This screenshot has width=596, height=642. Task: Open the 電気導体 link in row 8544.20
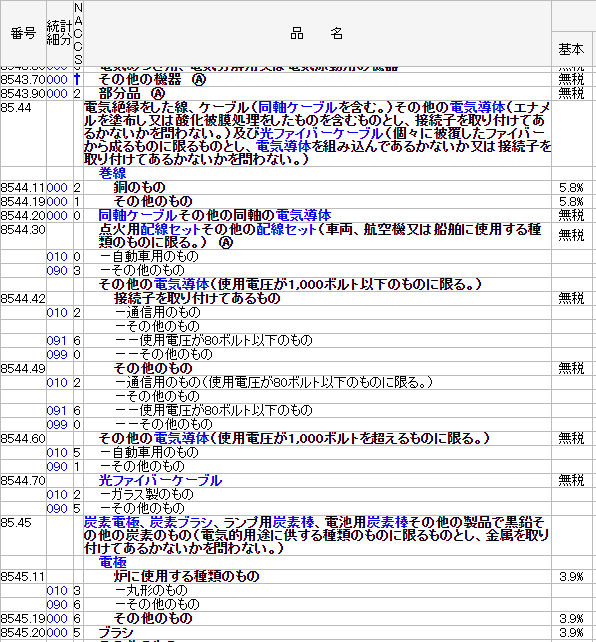[303, 215]
